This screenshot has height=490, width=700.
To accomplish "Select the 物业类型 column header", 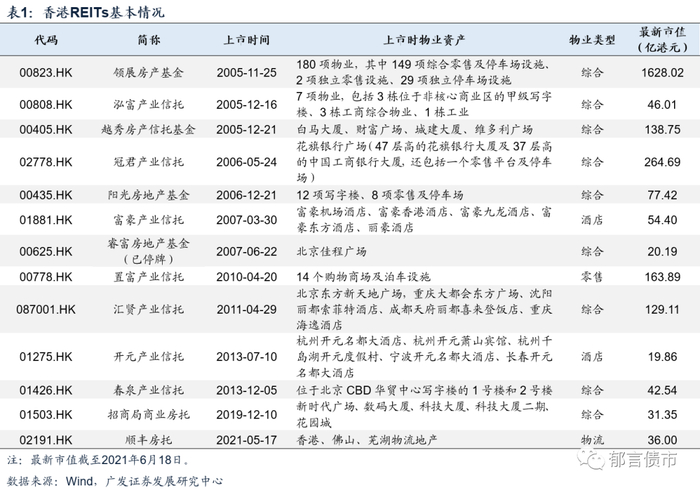I will click(x=592, y=40).
